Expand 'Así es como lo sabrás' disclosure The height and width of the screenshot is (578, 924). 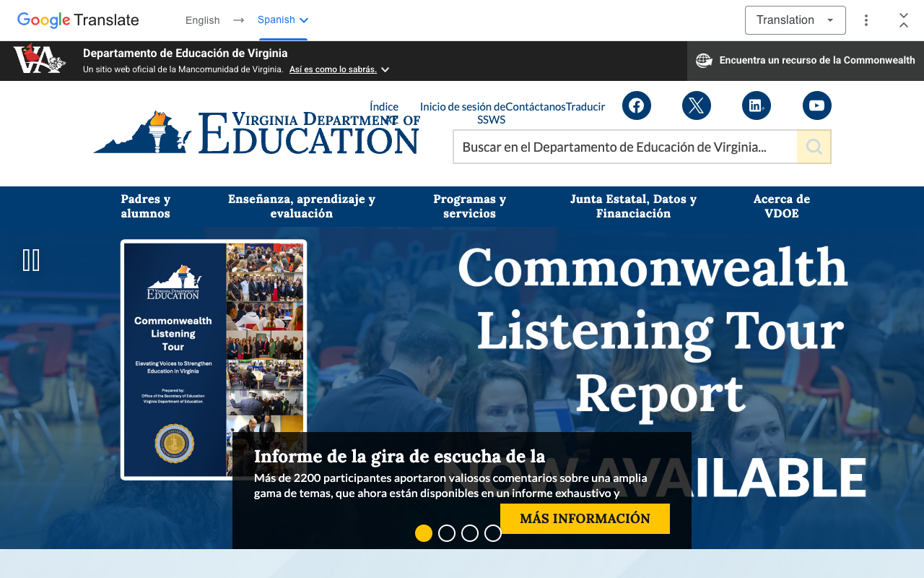[x=339, y=69]
